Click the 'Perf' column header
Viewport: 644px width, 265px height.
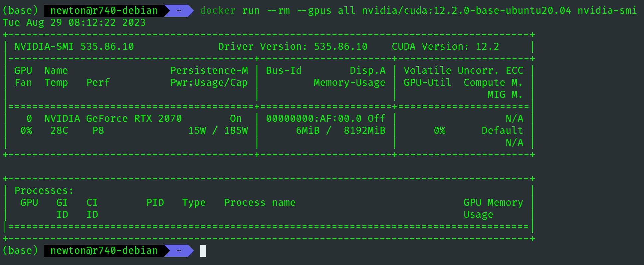pos(98,83)
